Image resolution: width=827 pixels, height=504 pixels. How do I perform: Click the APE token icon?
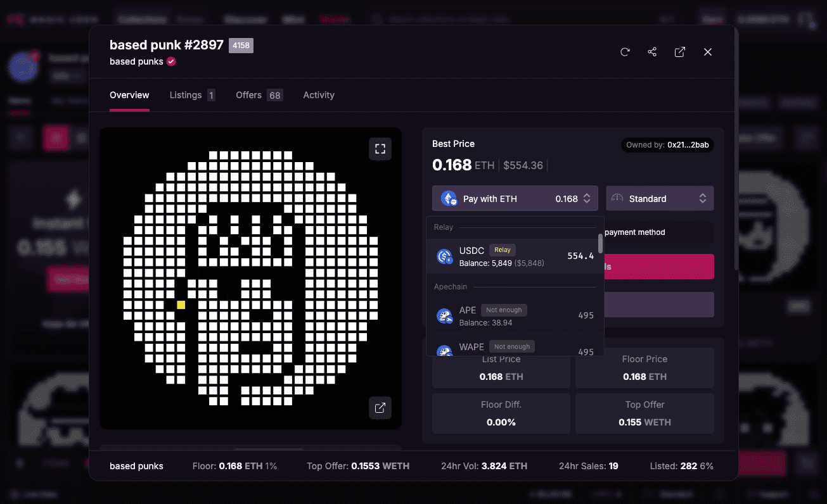[x=445, y=316]
